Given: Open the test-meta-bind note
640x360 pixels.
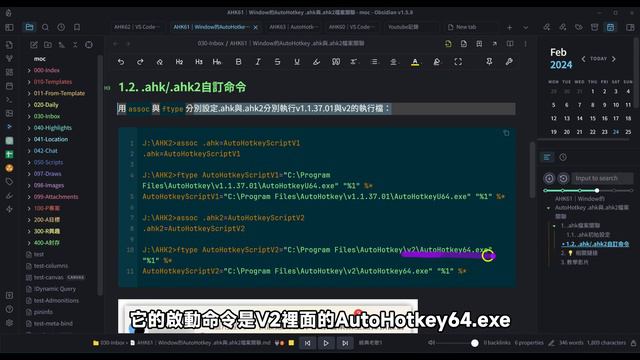Looking at the screenshot, I should pyautogui.click(x=53, y=323).
